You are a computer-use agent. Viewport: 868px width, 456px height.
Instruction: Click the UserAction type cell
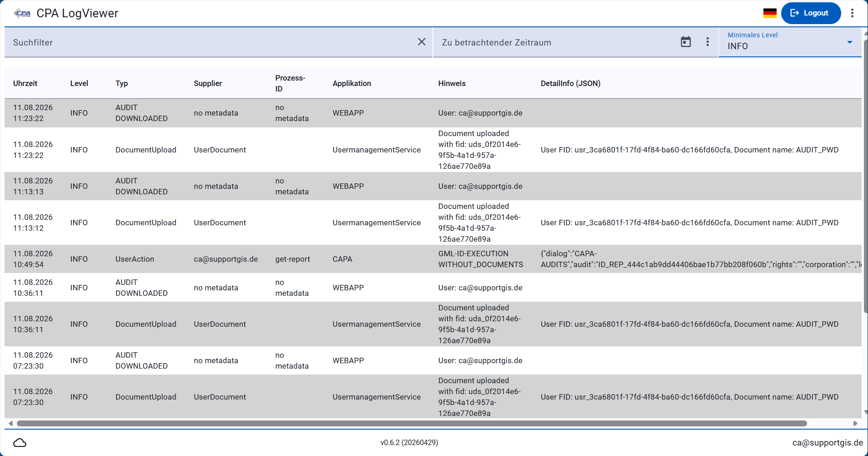[x=135, y=259]
